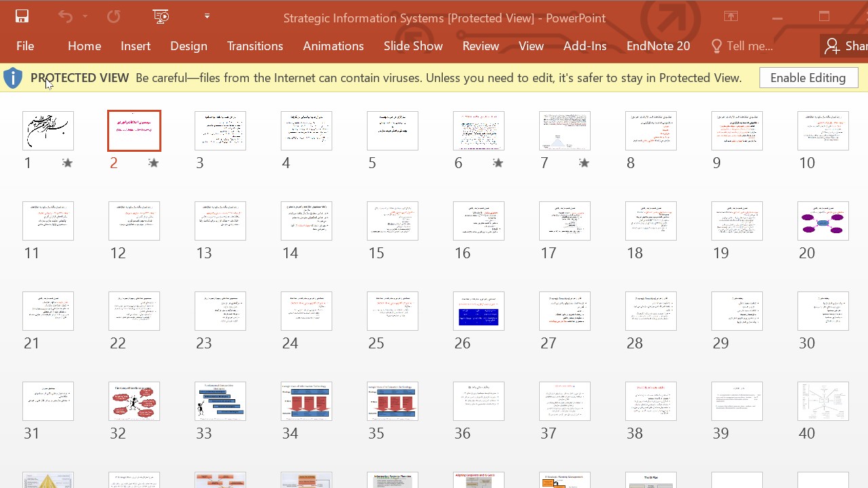
Task: Click the transition star under slide 6
Action: (498, 163)
